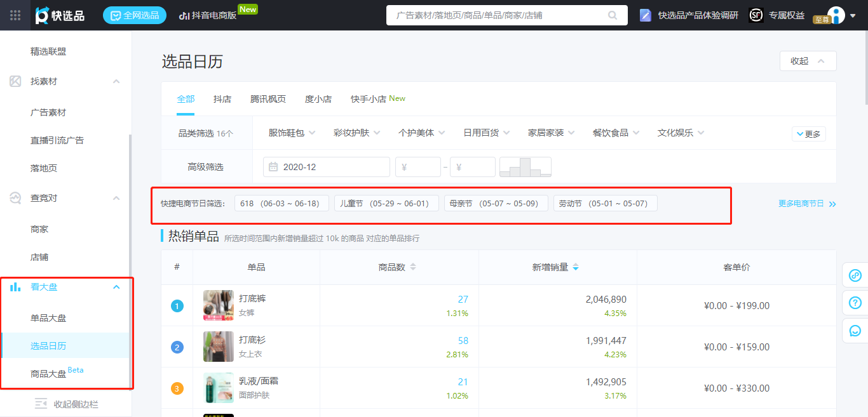Filter by 母亲节 festival
The image size is (868, 417).
pos(496,203)
